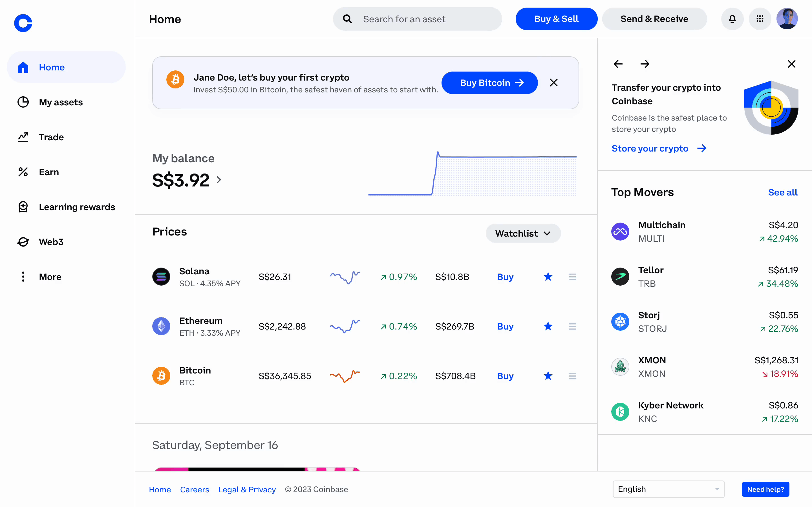
Task: Toggle Ethereum watchlist star
Action: [548, 326]
